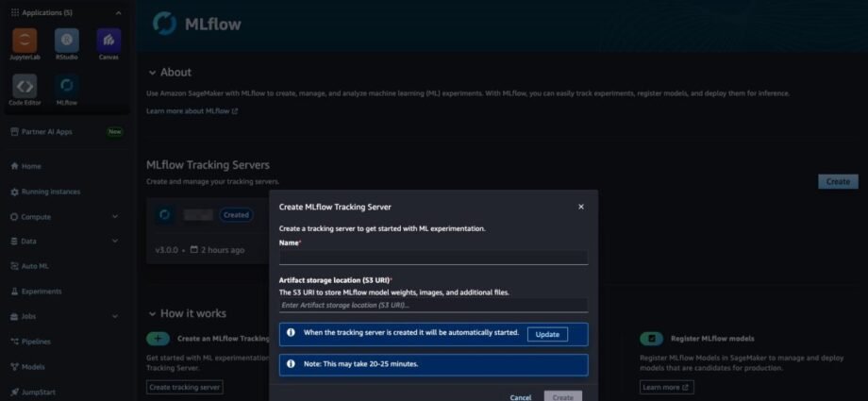Click the v3.0.0 version text on server card
This screenshot has width=868, height=401.
click(x=167, y=250)
